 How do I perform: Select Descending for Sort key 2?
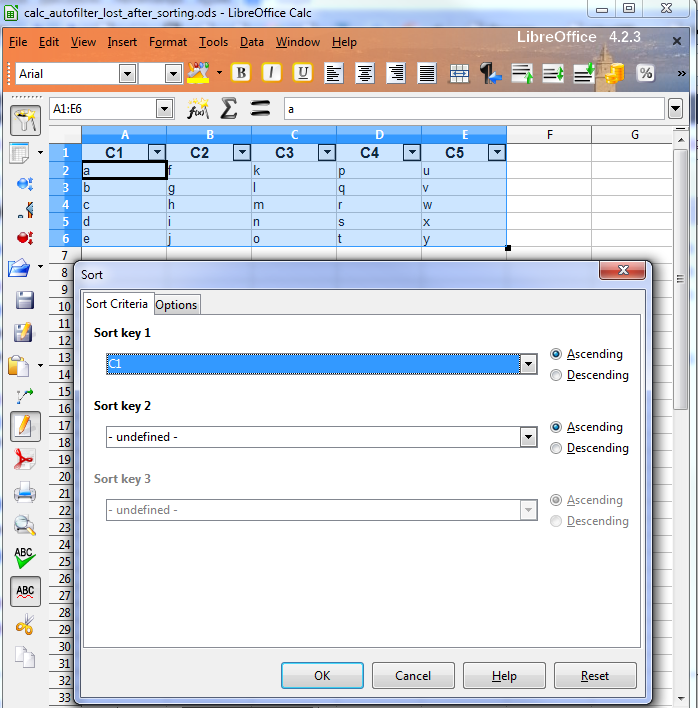[556, 448]
